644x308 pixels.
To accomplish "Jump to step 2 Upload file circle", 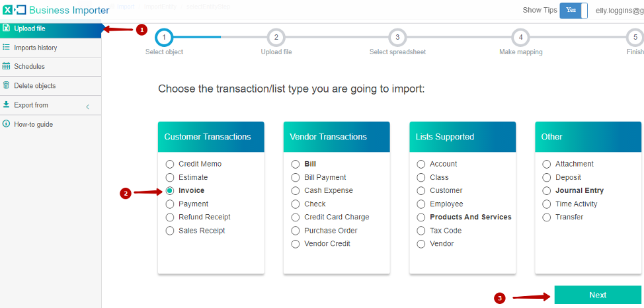I will [x=276, y=38].
